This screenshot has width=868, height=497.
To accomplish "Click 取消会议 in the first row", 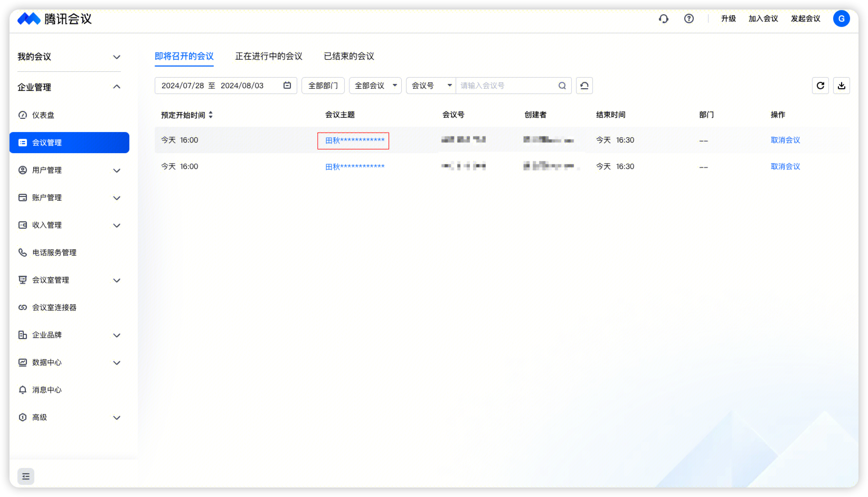I will pos(786,140).
